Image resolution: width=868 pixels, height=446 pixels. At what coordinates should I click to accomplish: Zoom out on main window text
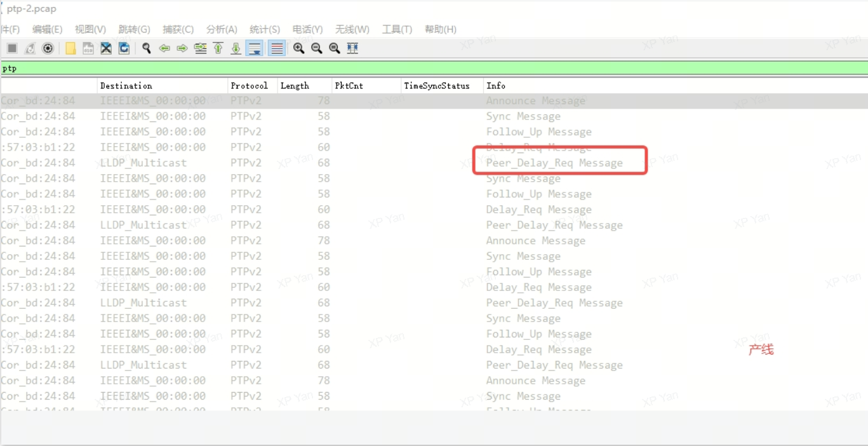pos(317,48)
